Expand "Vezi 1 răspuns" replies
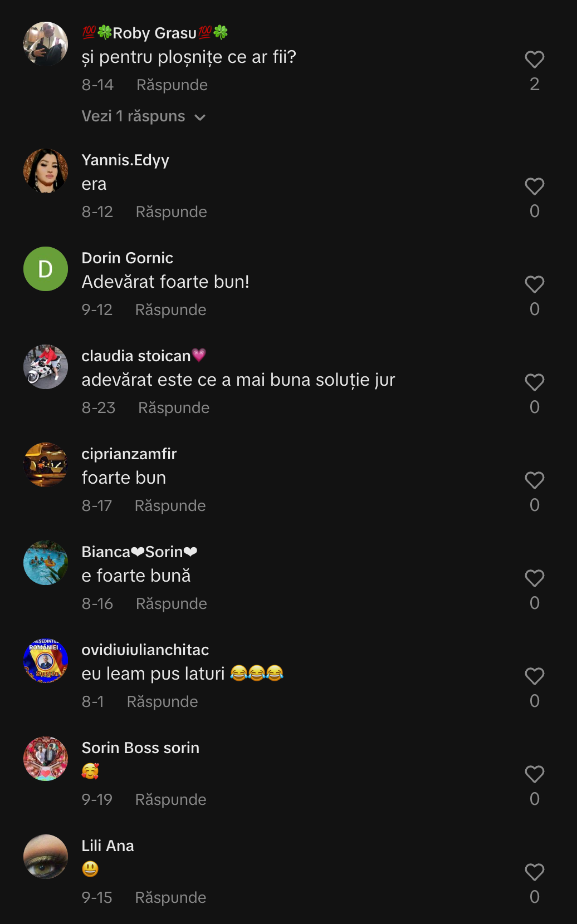The height and width of the screenshot is (924, 577). click(x=134, y=116)
